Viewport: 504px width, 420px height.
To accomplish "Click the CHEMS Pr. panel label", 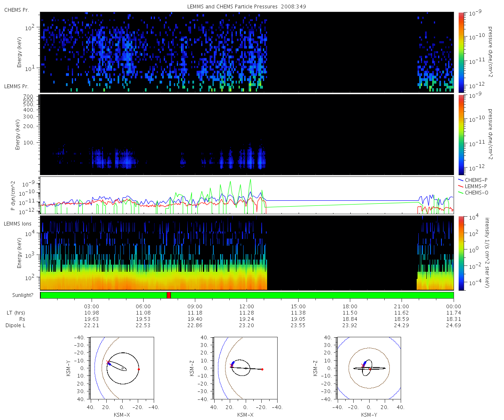I will click(x=16, y=10).
